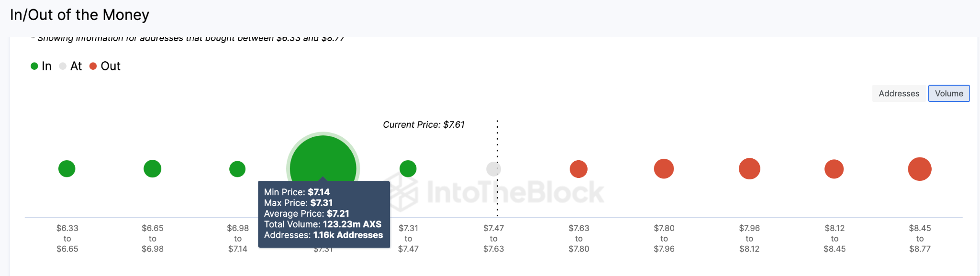Click the red bubble for $8.12 to $8.45

pos(834,168)
